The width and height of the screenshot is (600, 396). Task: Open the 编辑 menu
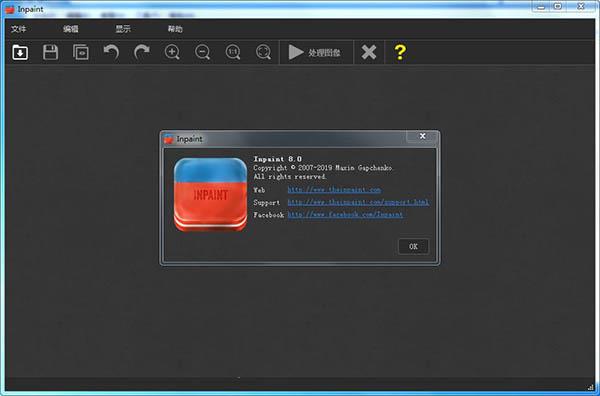pyautogui.click(x=71, y=29)
